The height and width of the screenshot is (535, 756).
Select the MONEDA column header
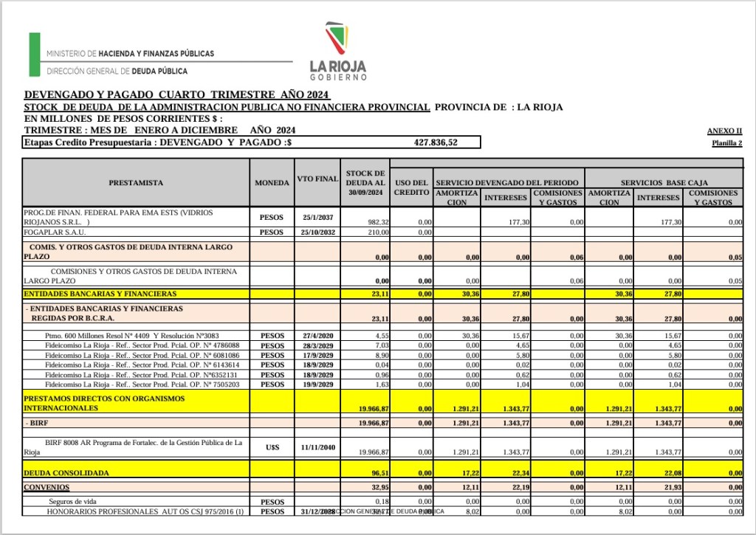pyautogui.click(x=272, y=183)
